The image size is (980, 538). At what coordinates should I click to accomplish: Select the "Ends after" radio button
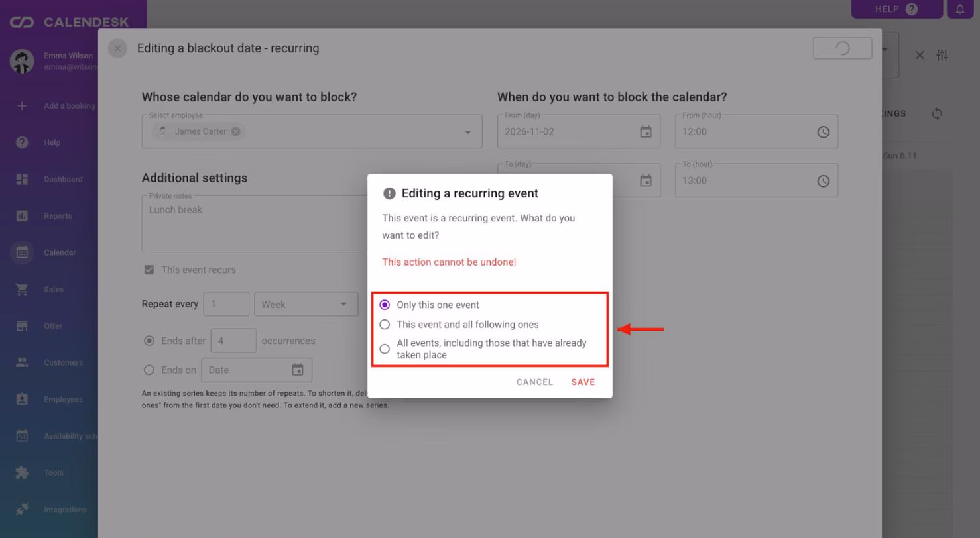[149, 341]
